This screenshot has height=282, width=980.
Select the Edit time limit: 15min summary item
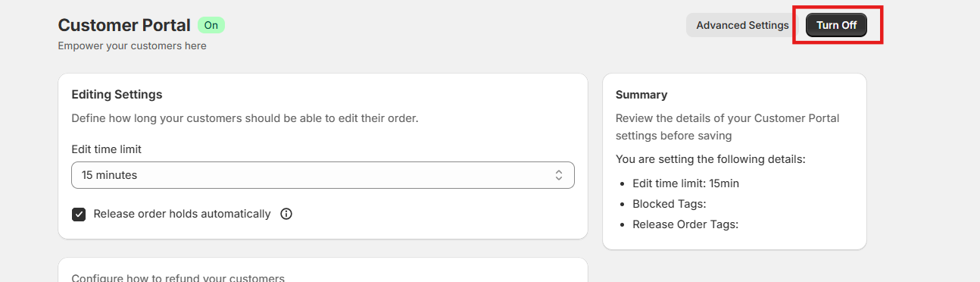pos(685,183)
